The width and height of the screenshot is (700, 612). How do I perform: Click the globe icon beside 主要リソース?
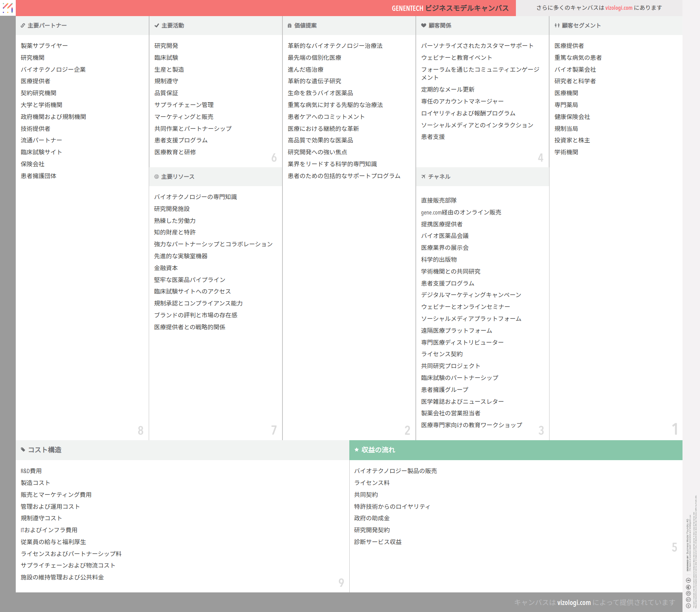(156, 177)
